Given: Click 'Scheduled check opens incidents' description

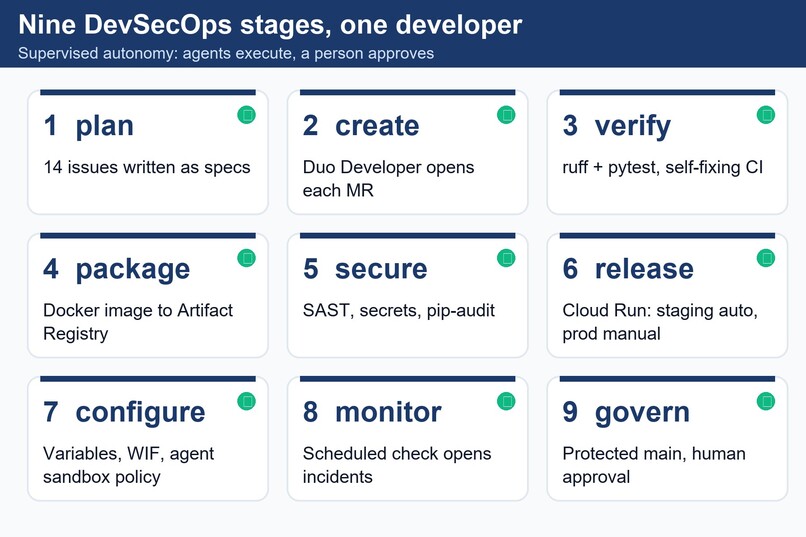Looking at the screenshot, I should pyautogui.click(x=397, y=465).
